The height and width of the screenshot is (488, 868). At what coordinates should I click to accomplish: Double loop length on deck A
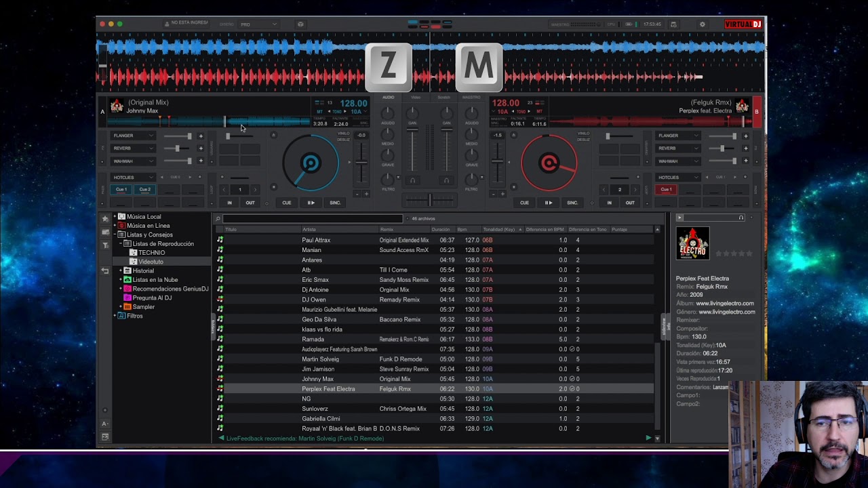(x=255, y=190)
